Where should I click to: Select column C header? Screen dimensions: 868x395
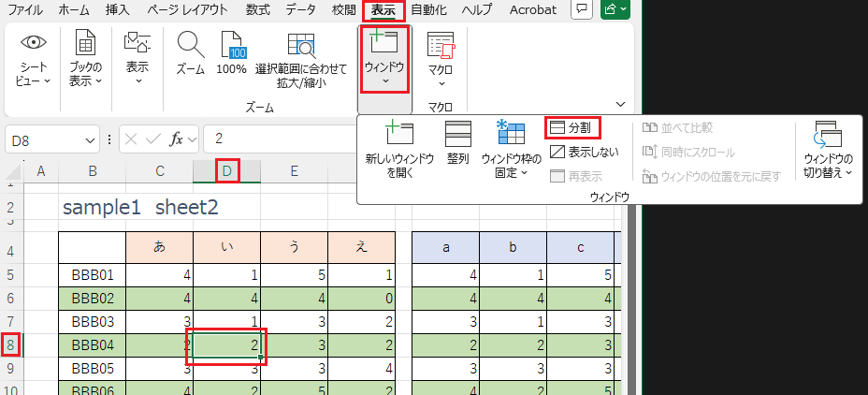click(x=159, y=171)
